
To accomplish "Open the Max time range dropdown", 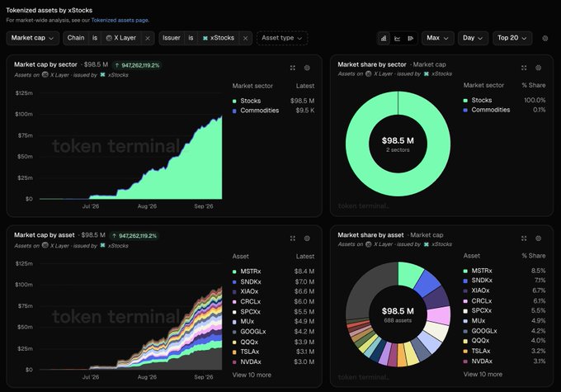I will point(437,38).
